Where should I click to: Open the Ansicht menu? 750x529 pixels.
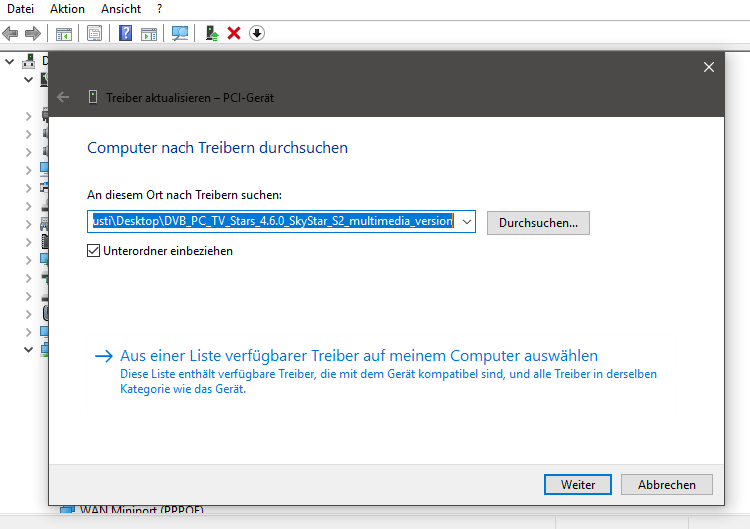121,9
